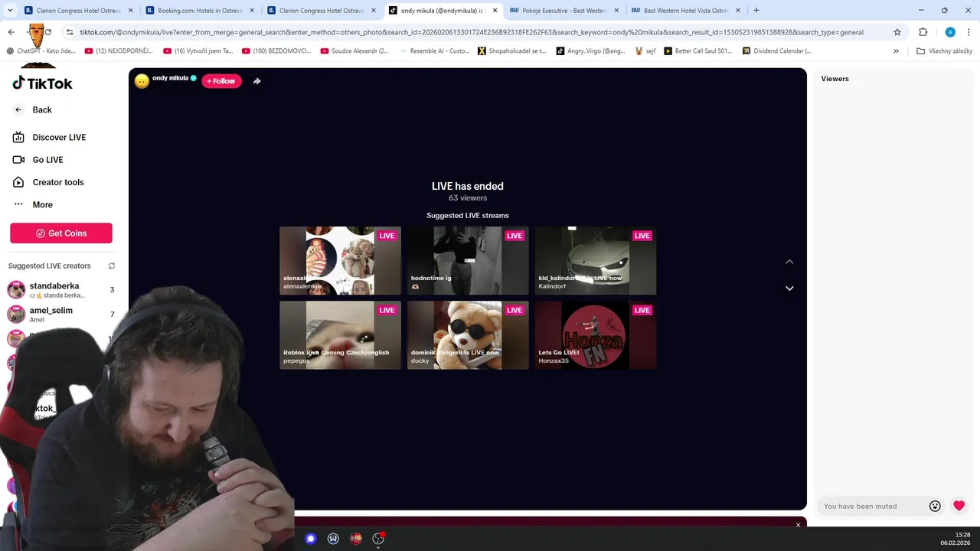Click the amel_selim LIVE avatar

pyautogui.click(x=16, y=315)
